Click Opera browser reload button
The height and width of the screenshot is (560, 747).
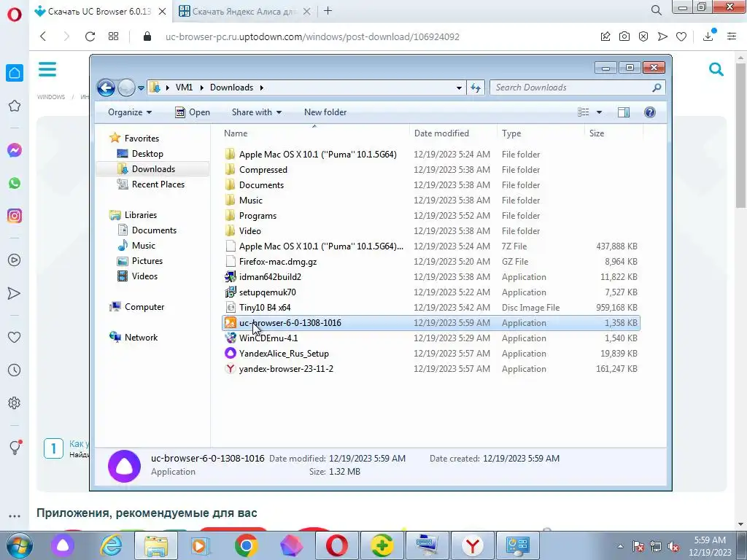point(90,36)
